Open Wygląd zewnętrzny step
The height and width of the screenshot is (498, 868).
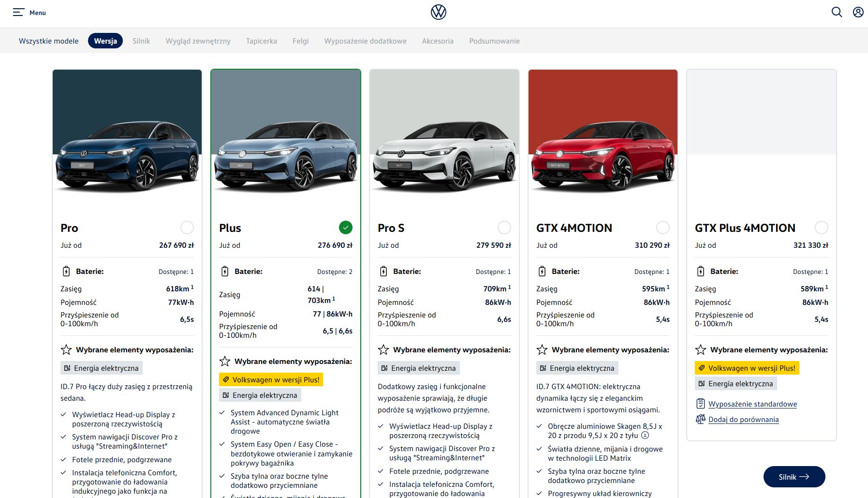[198, 41]
